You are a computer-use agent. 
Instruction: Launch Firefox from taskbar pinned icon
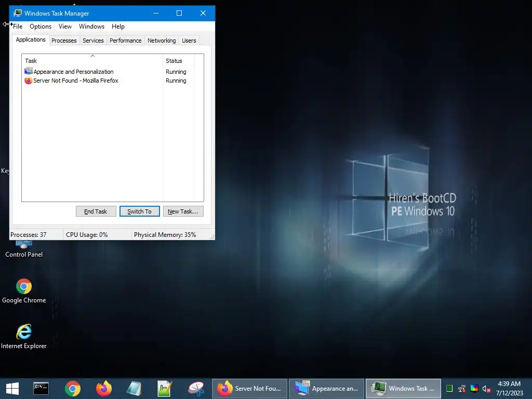(103, 389)
